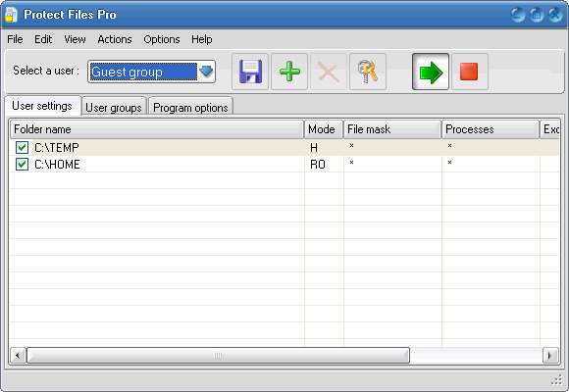Screen dimensions: 569x392
Task: Expand the Guest group user dropdown
Action: 206,72
